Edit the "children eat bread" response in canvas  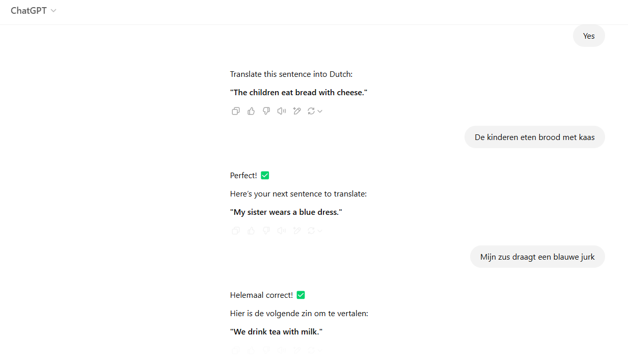click(297, 111)
